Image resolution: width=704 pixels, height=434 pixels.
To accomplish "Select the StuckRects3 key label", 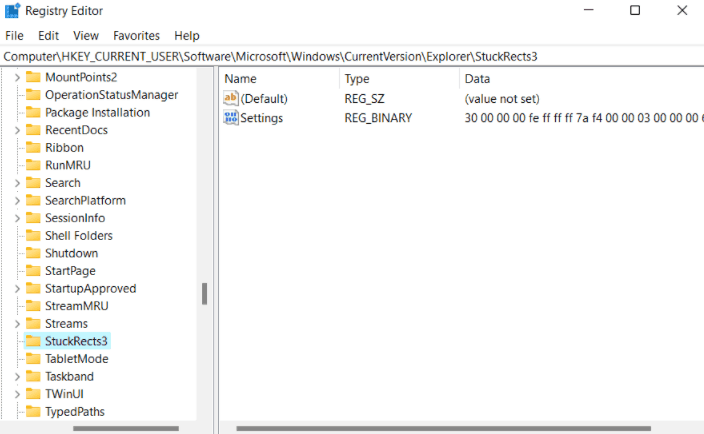I will click(76, 341).
